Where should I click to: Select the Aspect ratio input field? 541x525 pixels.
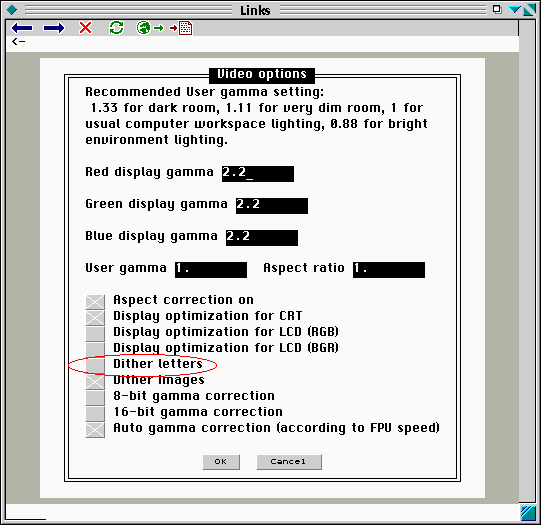point(389,269)
